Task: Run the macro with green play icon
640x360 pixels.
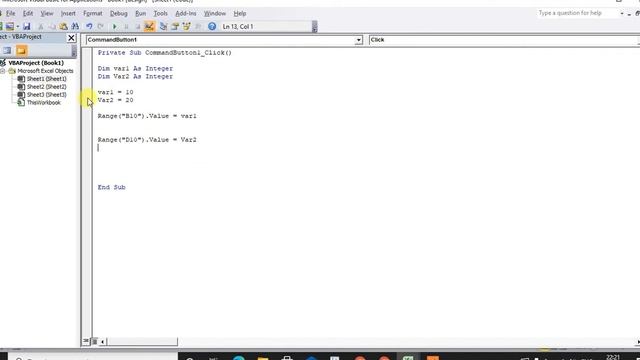Action: tap(115, 27)
